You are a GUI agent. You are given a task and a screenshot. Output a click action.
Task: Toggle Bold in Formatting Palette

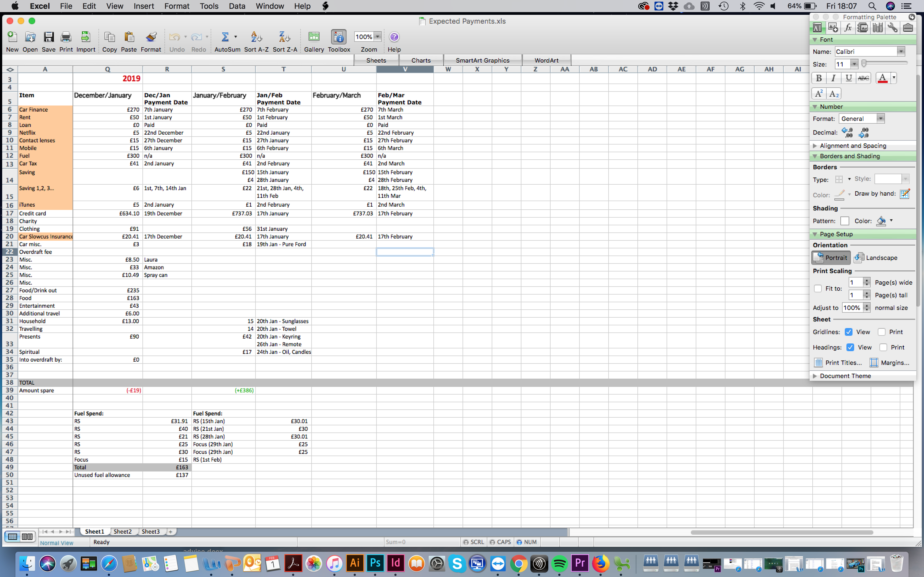(x=819, y=78)
